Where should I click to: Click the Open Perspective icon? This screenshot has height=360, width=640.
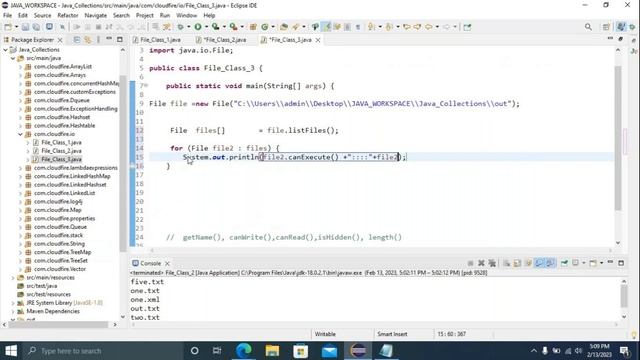[x=606, y=27]
